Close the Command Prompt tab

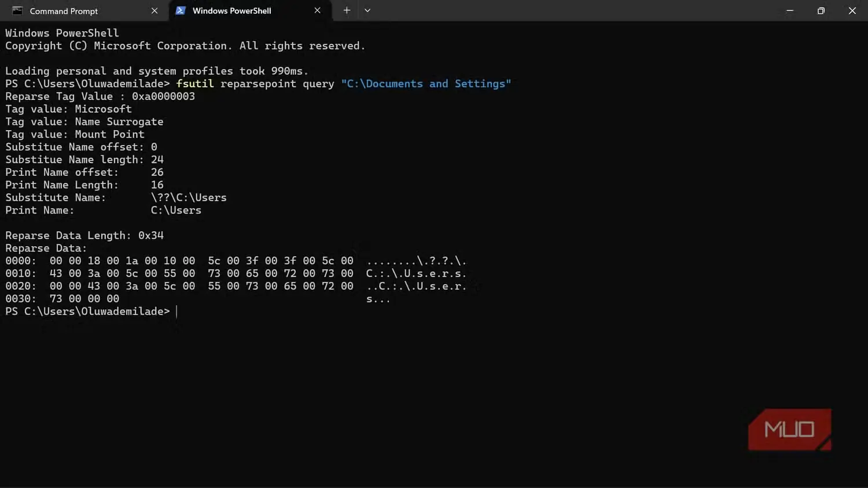155,11
